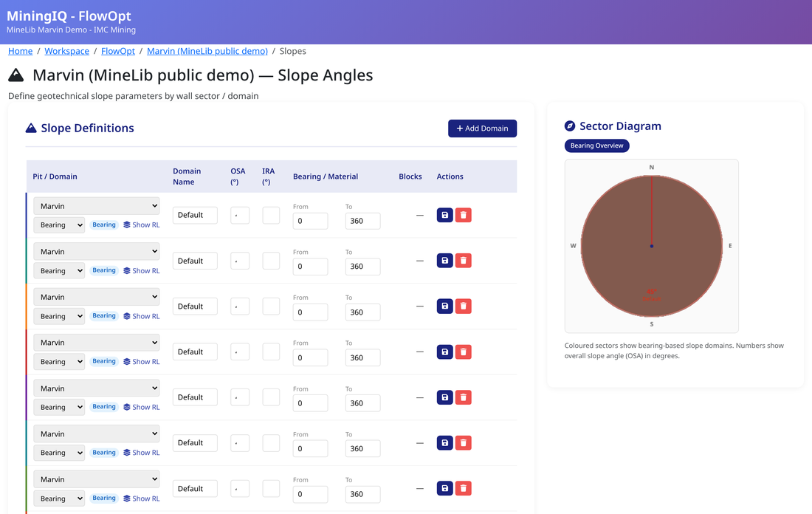Show RL for the first row
The image size is (812, 514).
click(142, 225)
